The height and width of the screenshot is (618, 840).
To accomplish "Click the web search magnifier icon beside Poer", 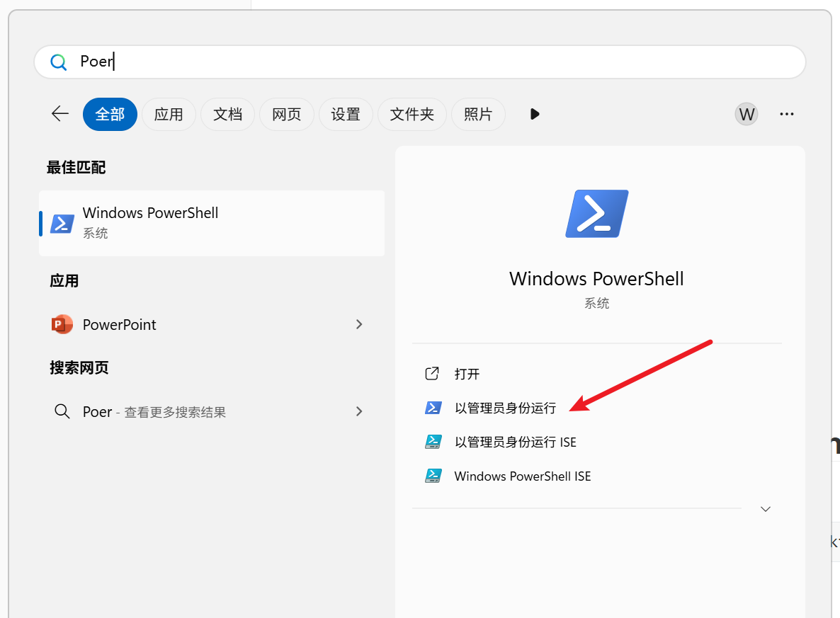I will [62, 411].
